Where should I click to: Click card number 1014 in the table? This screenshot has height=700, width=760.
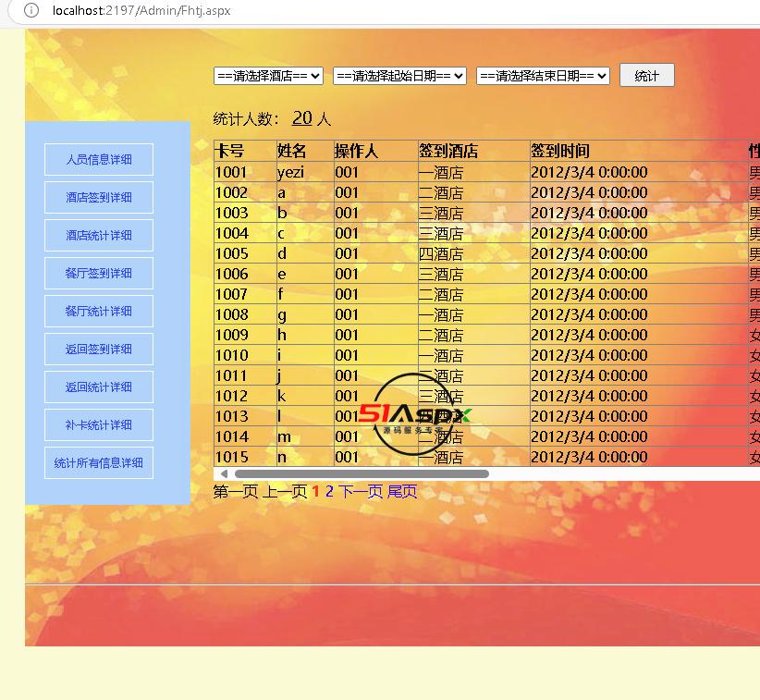(232, 436)
